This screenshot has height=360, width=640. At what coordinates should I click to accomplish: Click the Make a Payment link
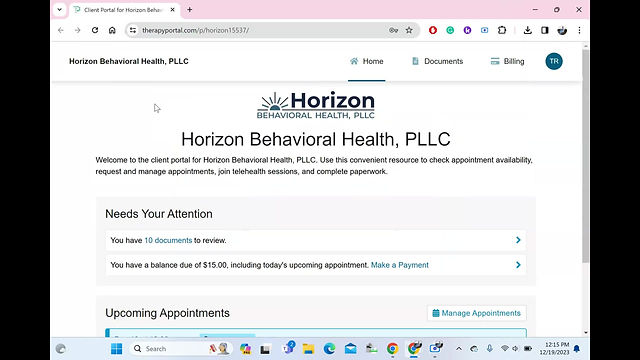tap(400, 265)
